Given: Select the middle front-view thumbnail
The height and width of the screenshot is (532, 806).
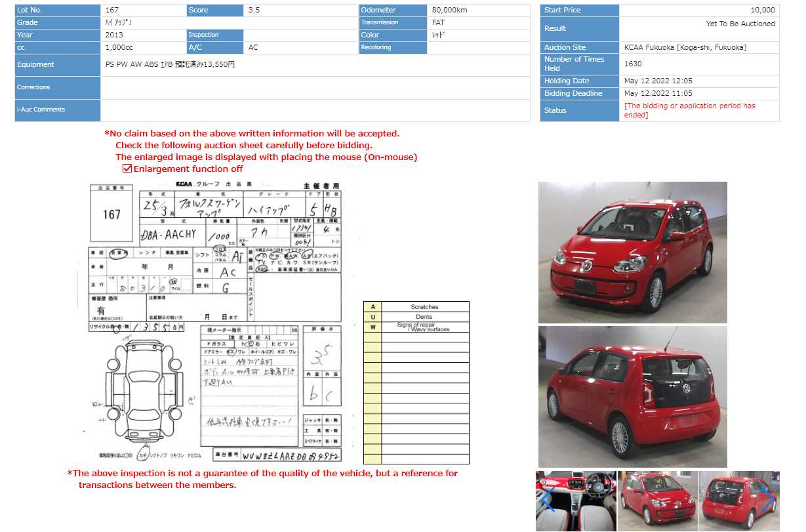Looking at the screenshot, I should coord(657,501).
